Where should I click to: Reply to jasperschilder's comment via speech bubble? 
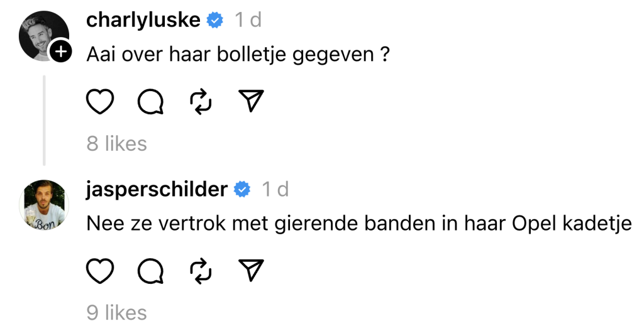(x=150, y=270)
